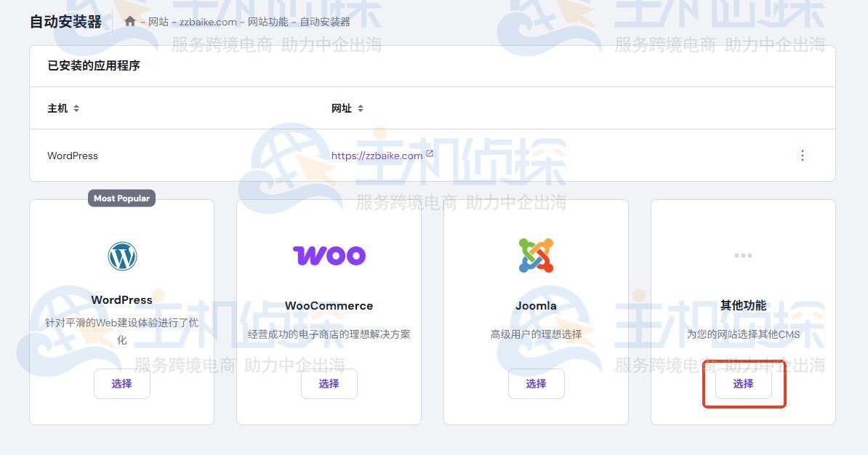The height and width of the screenshot is (455, 868).
Task: Click the colorful Joomla logo
Action: click(x=536, y=255)
